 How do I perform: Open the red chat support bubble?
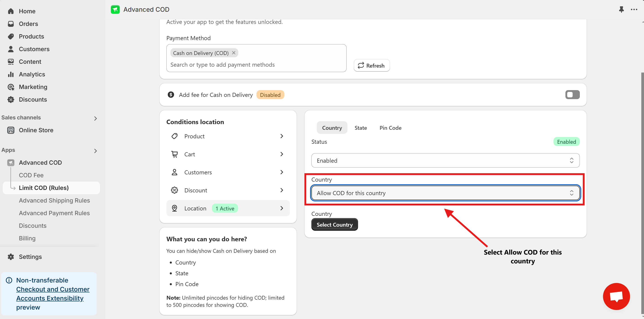(x=616, y=296)
